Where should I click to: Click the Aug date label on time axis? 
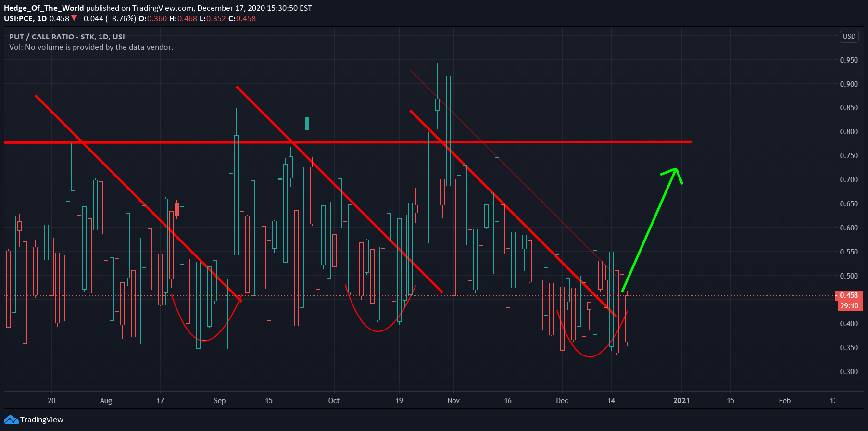click(x=106, y=401)
